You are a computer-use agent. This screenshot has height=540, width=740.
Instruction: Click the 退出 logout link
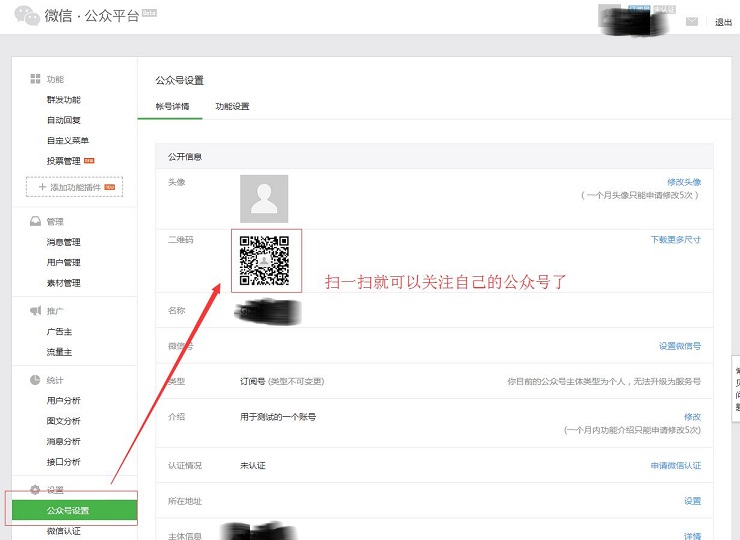723,22
